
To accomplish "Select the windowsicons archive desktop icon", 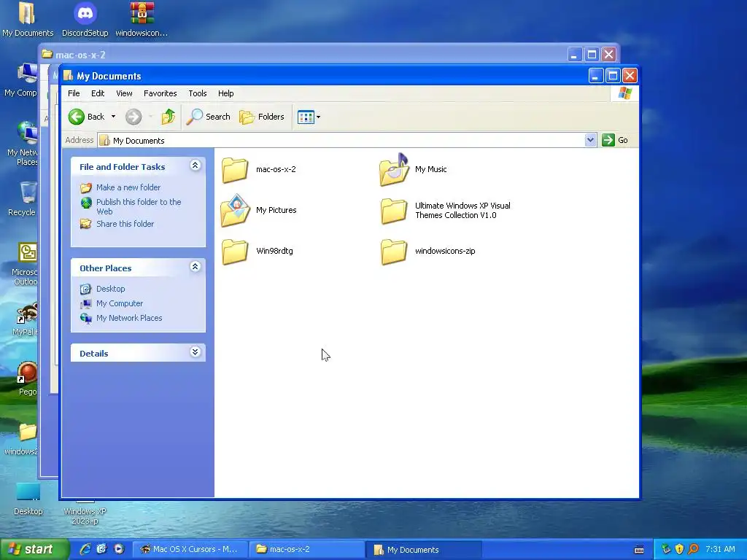I will pyautogui.click(x=142, y=20).
